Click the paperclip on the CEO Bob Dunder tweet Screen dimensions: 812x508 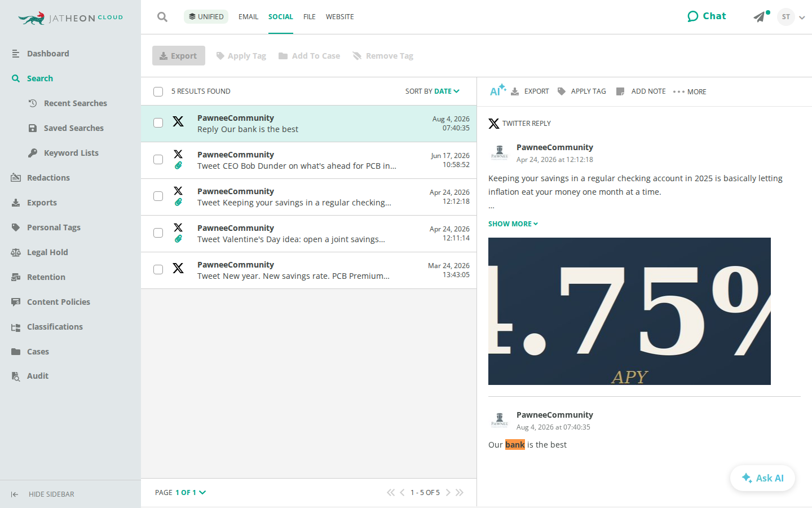click(x=178, y=165)
